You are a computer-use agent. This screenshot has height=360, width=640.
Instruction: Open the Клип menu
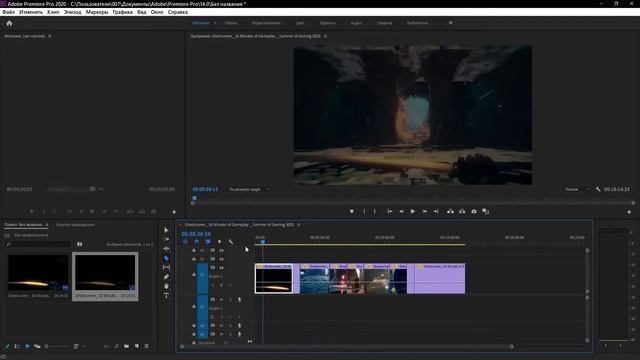53,12
